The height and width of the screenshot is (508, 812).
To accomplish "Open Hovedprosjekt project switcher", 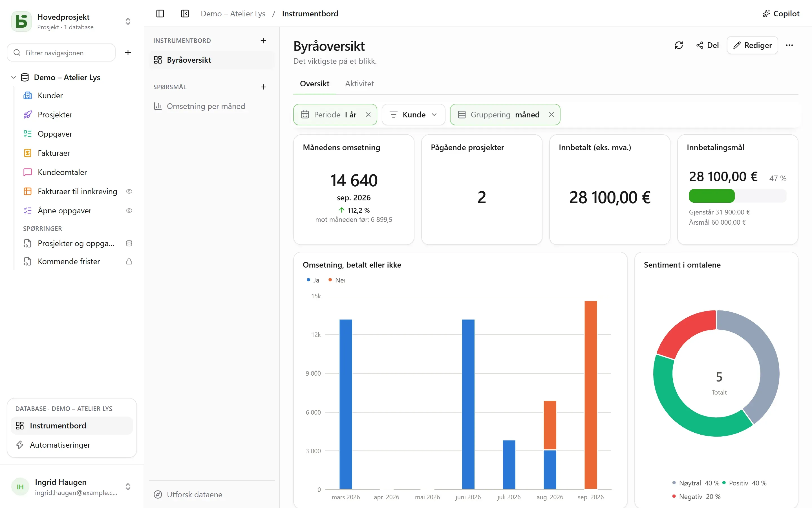I will (72, 21).
